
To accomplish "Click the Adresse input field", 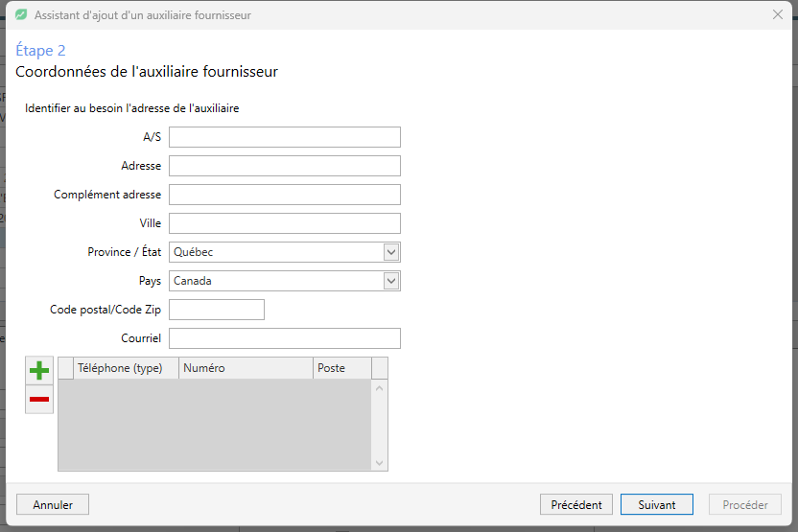I will click(x=285, y=166).
